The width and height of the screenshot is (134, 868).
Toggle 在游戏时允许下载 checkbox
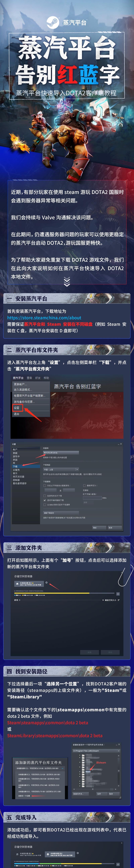click(x=45, y=496)
